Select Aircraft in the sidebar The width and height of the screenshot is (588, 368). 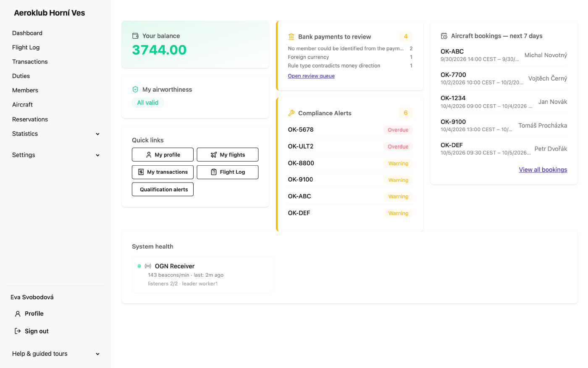23,105
